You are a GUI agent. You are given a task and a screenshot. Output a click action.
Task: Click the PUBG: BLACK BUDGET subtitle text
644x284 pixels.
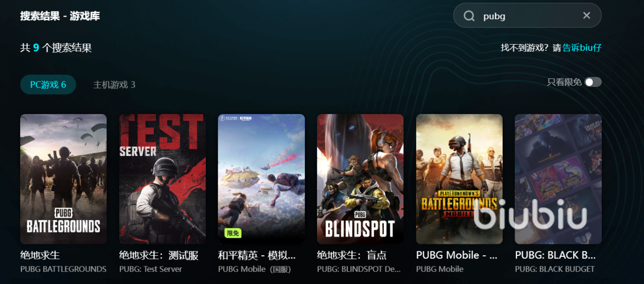555,269
